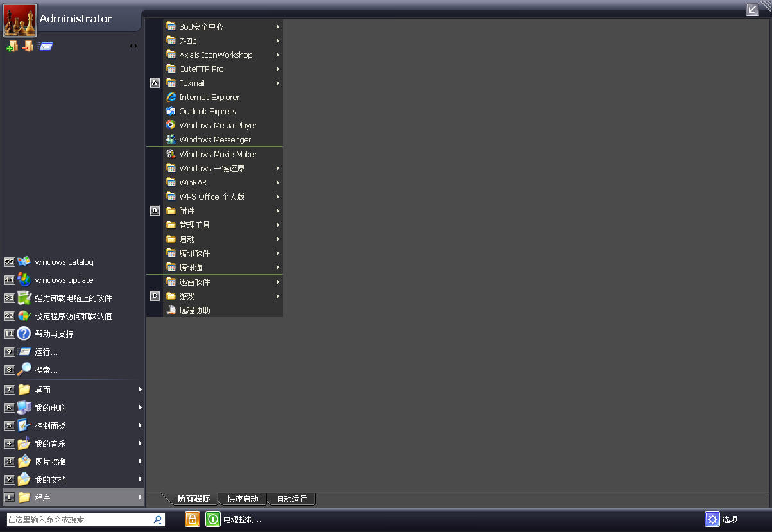Expand the CuteFTP Pro submenu arrow
Viewport: 772px width, 532px height.
[278, 69]
